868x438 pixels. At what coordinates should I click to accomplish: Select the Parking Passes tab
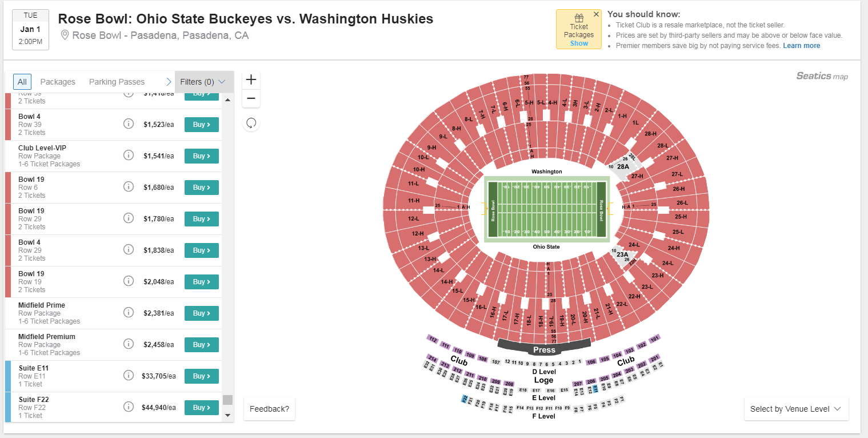(117, 82)
